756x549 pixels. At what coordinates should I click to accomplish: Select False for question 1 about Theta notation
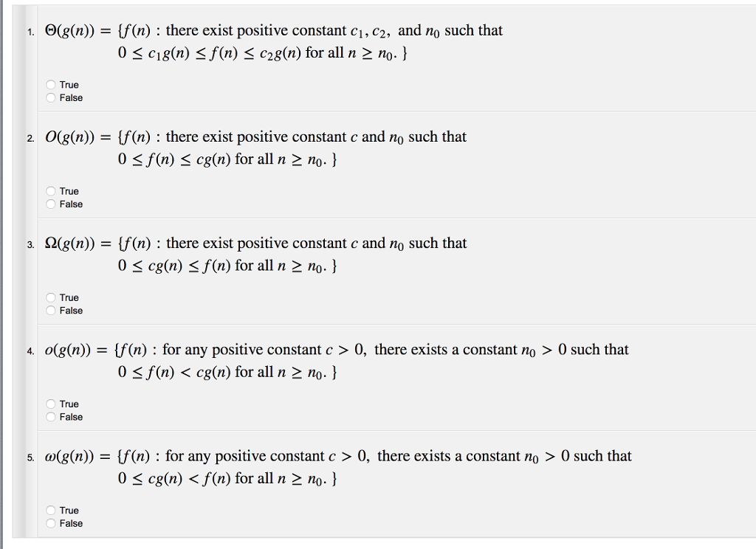coord(50,97)
